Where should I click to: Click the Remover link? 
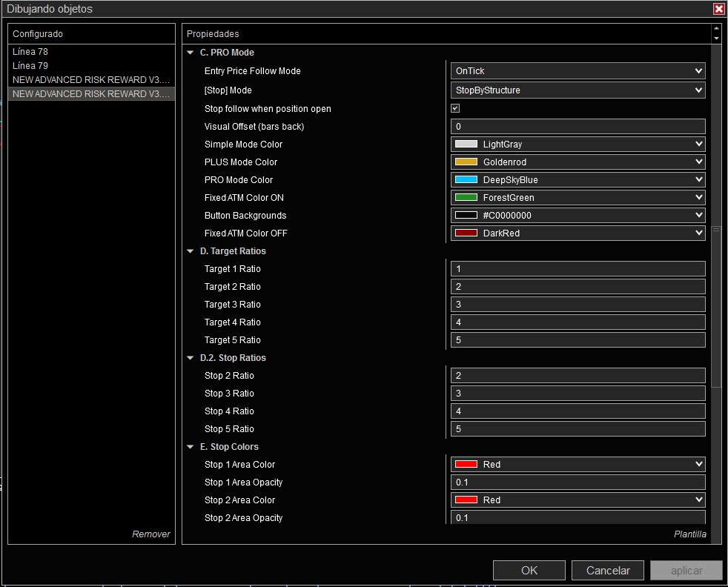(150, 534)
